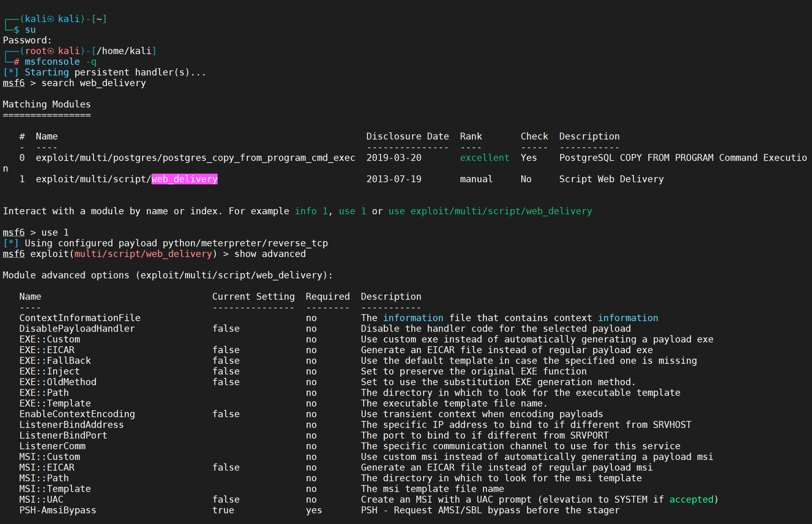Click the ContextInformationFile option name
Viewport: 812px width, 524px height.
80,318
